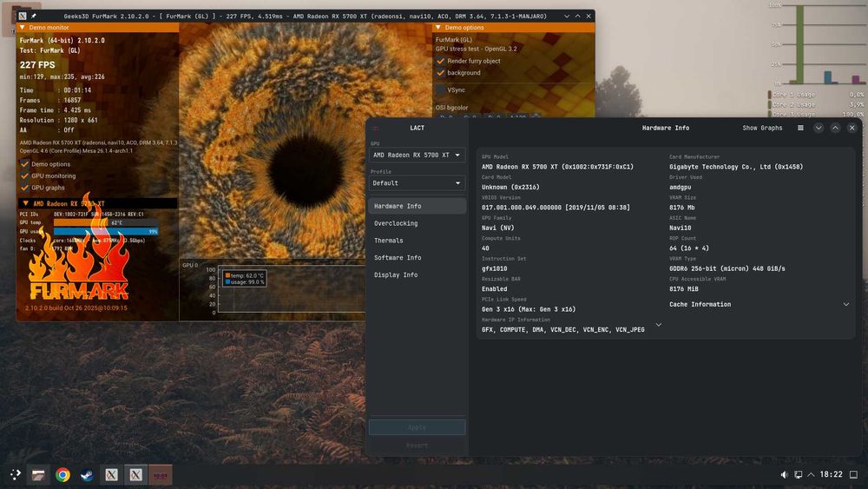Click the amdgpu driver value
Viewport: 868px width, 489px height.
click(x=680, y=188)
